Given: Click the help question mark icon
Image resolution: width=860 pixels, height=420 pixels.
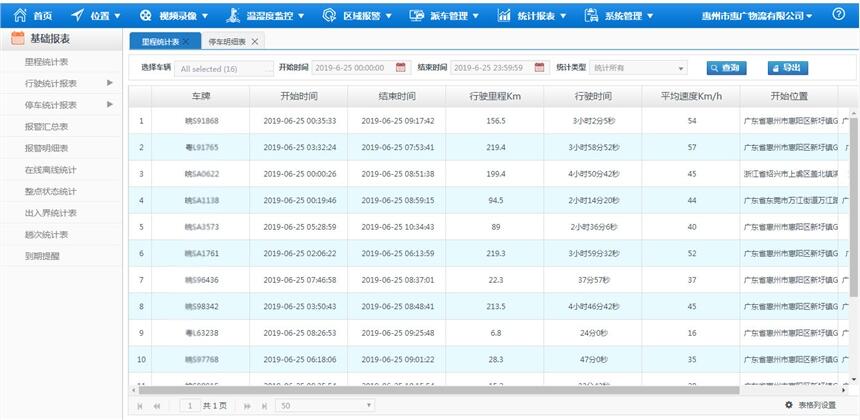Looking at the screenshot, I should [838, 14].
